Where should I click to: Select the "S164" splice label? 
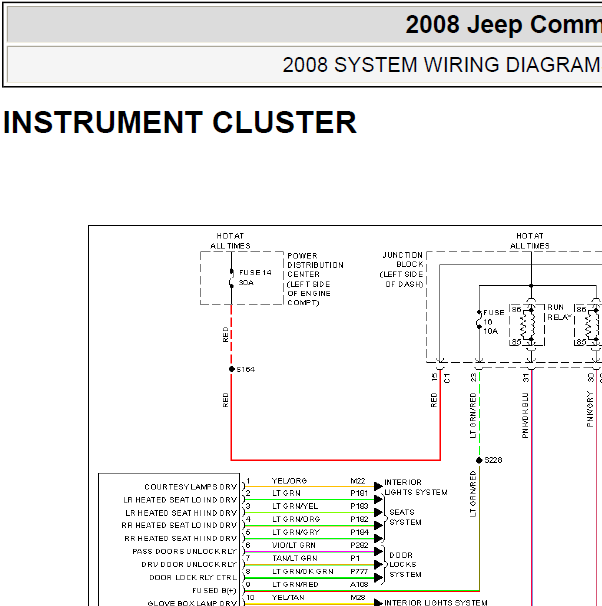(245, 369)
